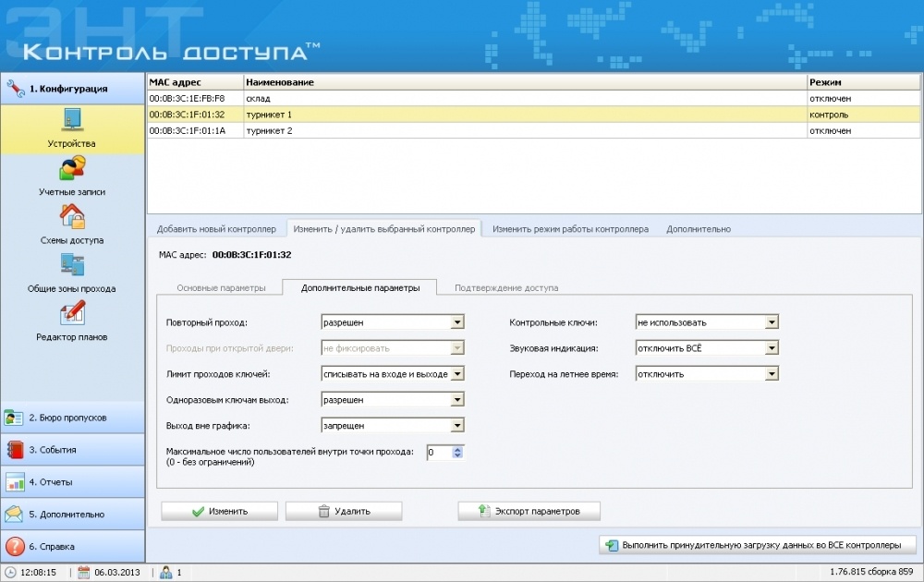Image resolution: width=924 pixels, height=582 pixels.
Task: Click the envelope icon for Дополнительно
Action: point(14,515)
